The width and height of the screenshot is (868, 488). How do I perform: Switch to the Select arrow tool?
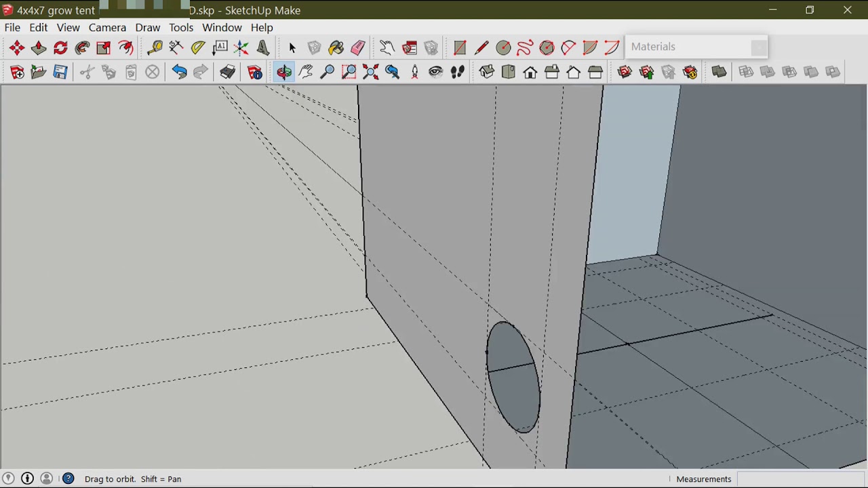tap(292, 47)
